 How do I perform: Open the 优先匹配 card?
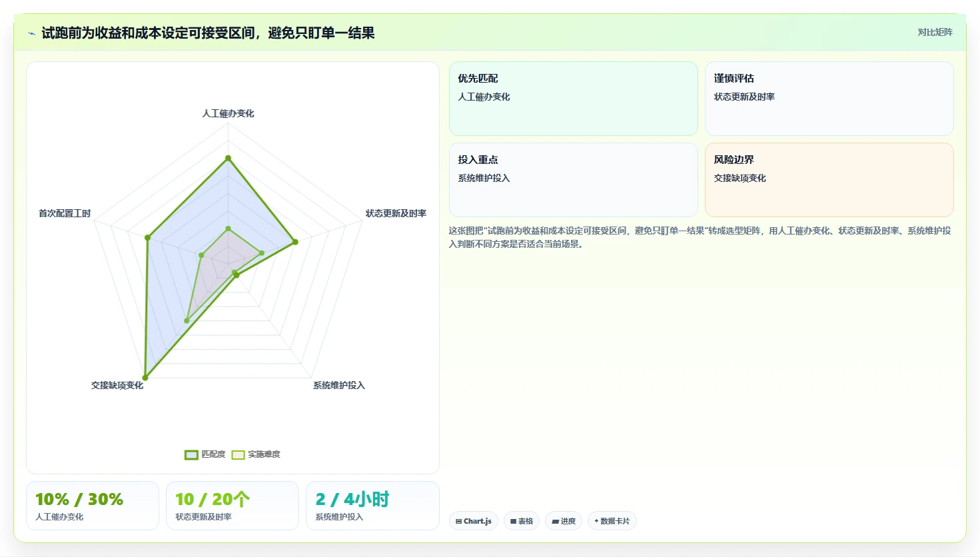pos(574,99)
